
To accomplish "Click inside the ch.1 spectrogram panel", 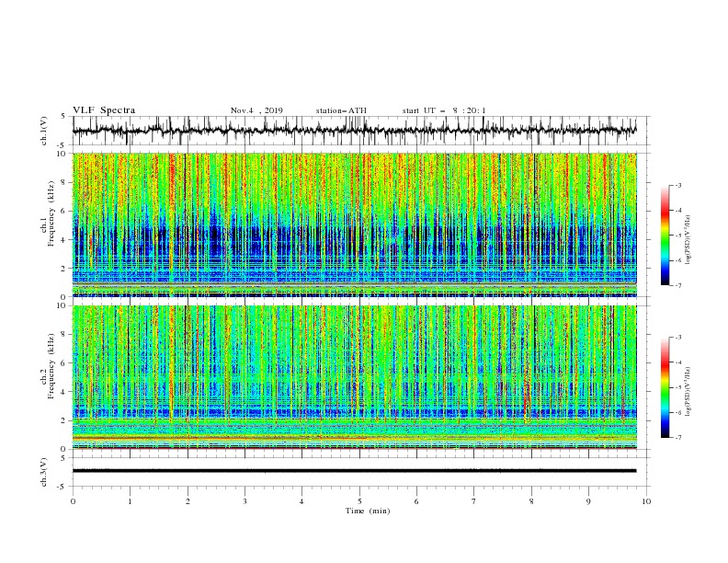I will tap(354, 224).
